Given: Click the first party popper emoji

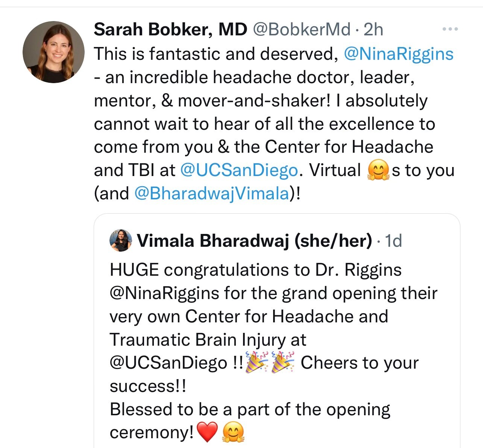Looking at the screenshot, I should 257,363.
